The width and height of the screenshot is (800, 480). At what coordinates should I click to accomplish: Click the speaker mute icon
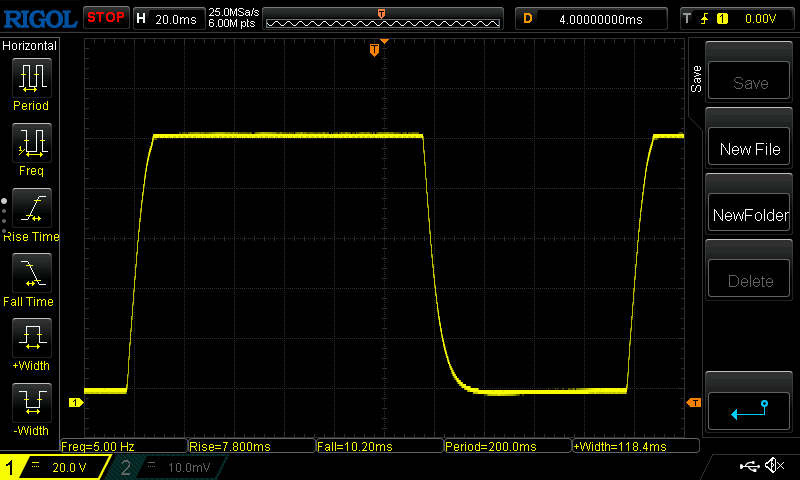coord(773,466)
